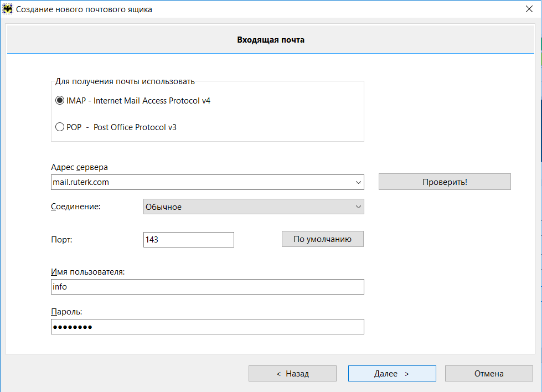The image size is (542, 392).
Task: Click The Bat! icon in title bar
Action: (8, 9)
